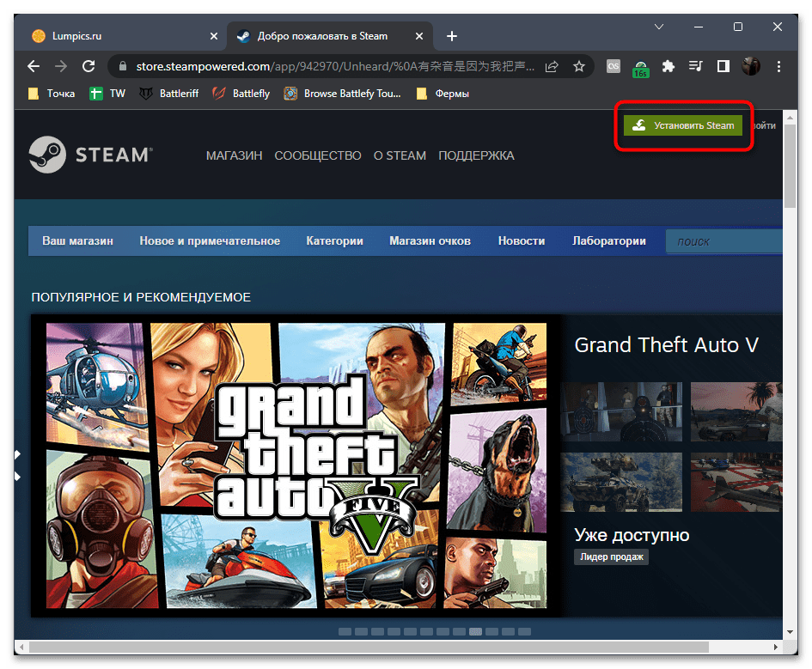This screenshot has width=812, height=669.
Task: Toggle the browser side panel icon
Action: (723, 66)
